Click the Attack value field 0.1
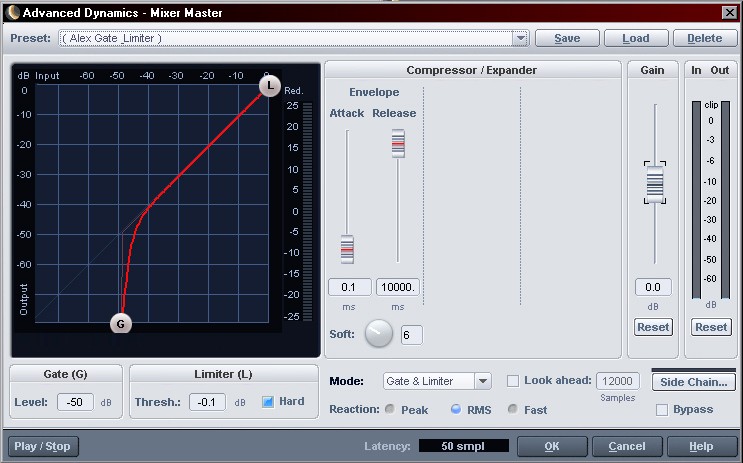 (350, 287)
